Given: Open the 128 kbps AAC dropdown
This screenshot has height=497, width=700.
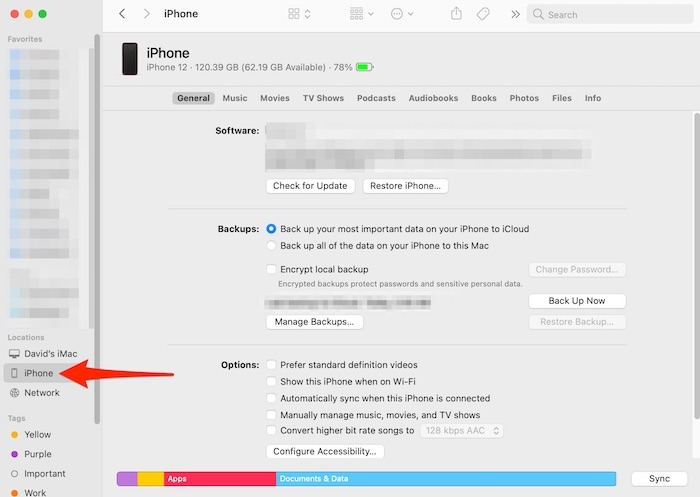Looking at the screenshot, I should tap(462, 430).
